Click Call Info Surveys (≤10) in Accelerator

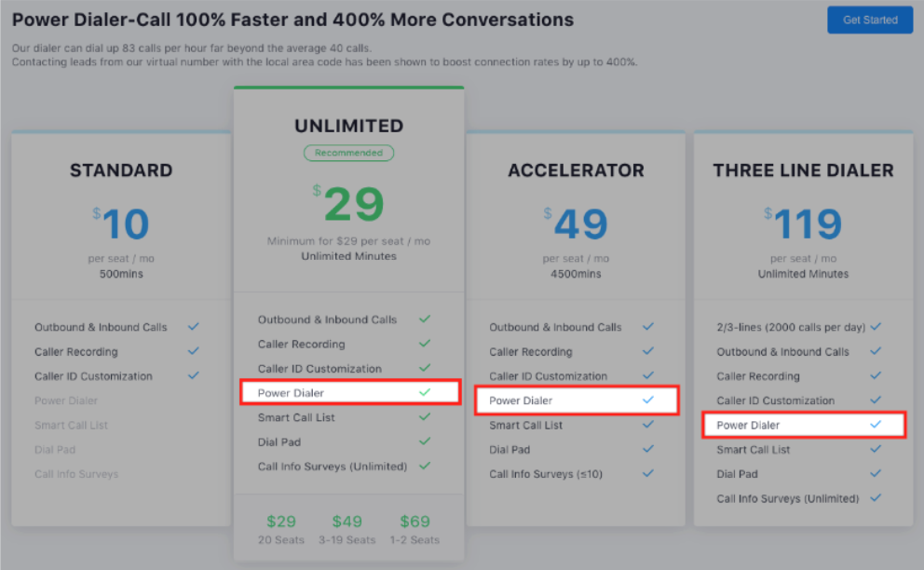[546, 474]
